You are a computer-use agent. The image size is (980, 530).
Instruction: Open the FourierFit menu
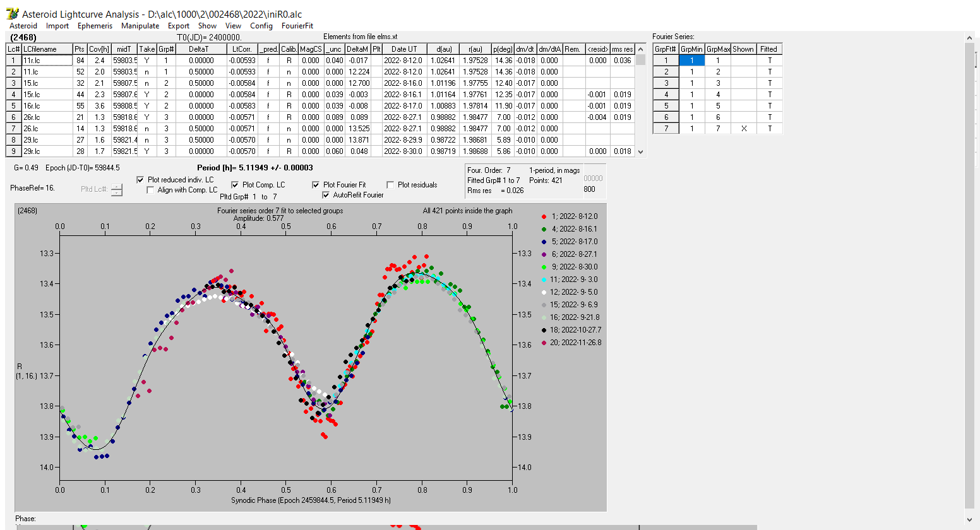[297, 26]
